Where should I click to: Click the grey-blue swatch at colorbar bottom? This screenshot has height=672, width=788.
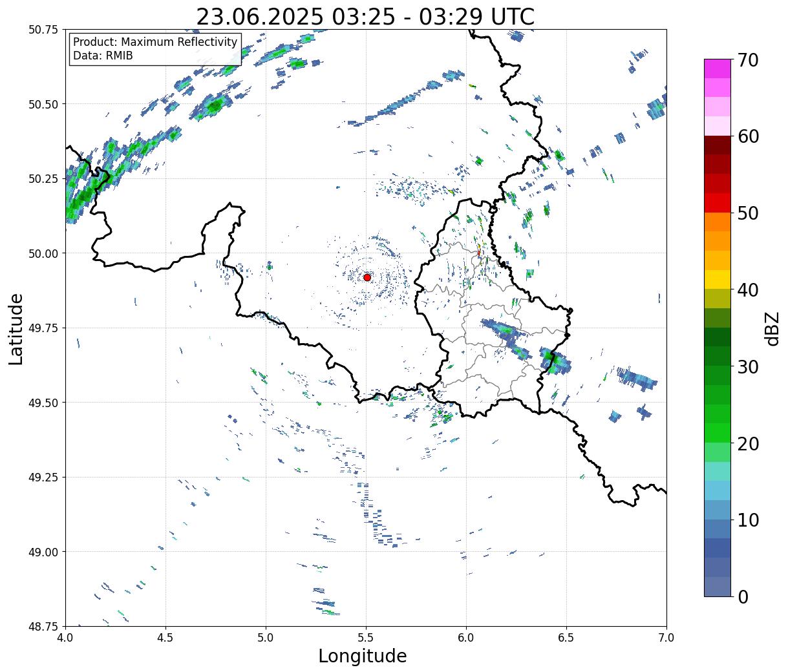pos(718,587)
